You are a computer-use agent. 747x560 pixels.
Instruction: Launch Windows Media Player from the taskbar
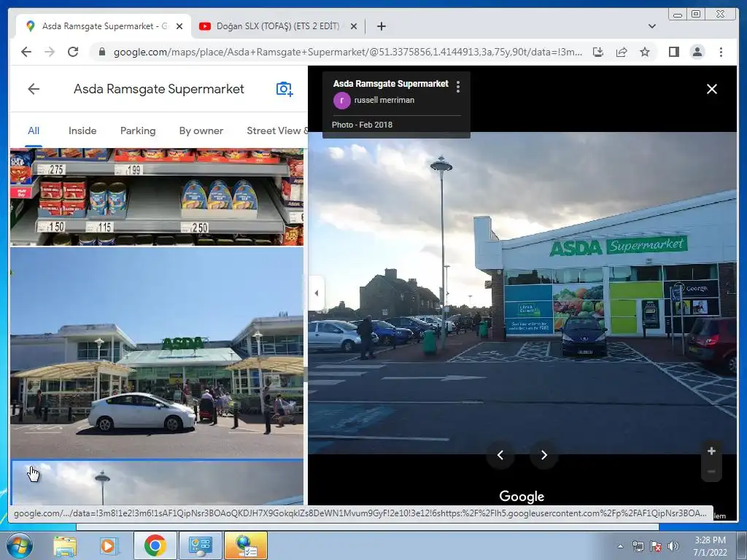click(109, 545)
